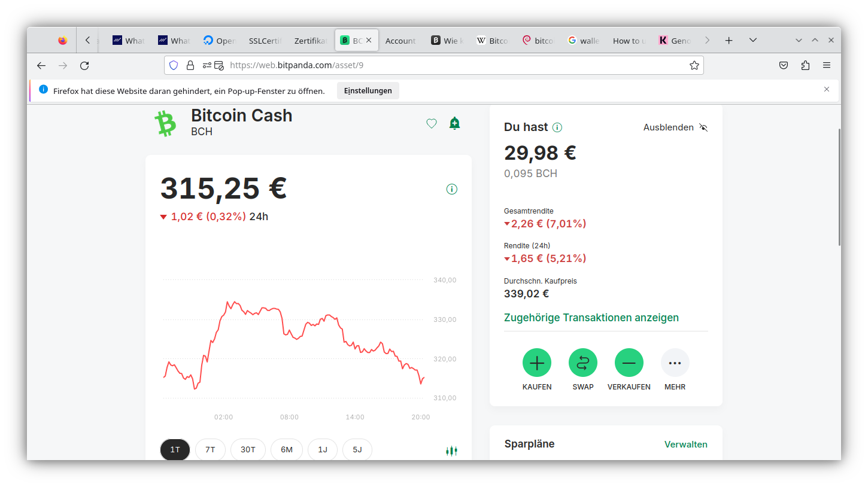Open the MEHR three-dots menu
The height and width of the screenshot is (487, 868).
pyautogui.click(x=675, y=363)
